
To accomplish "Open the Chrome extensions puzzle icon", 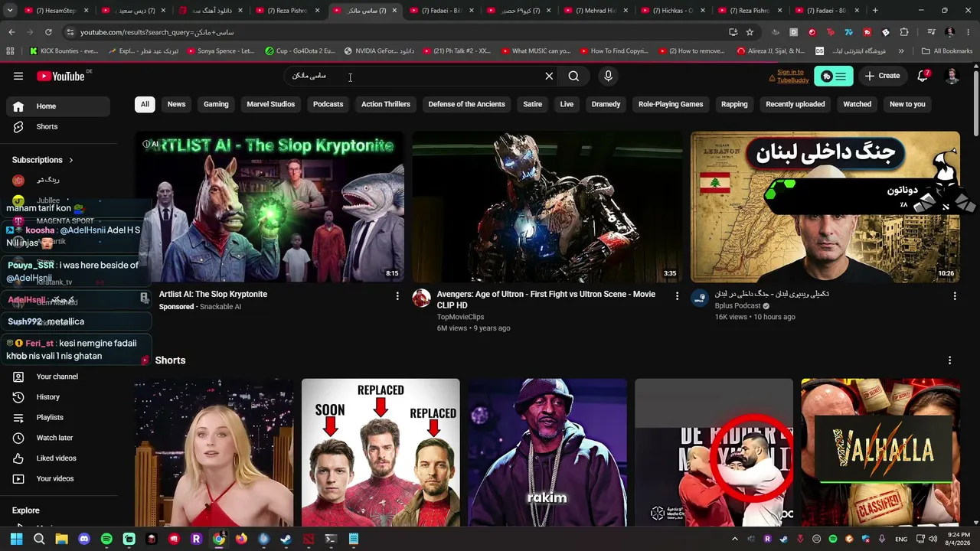I will [904, 32].
